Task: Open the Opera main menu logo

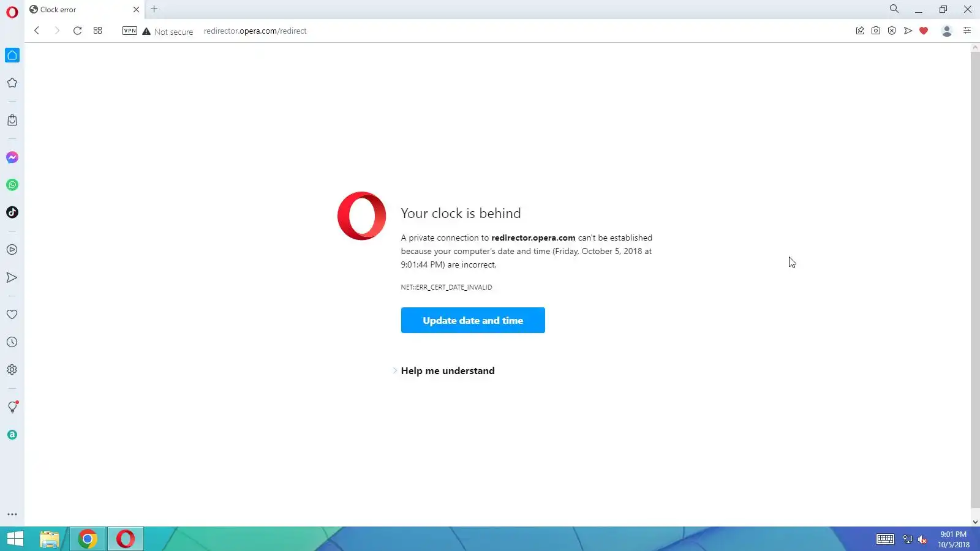Action: coord(12,12)
